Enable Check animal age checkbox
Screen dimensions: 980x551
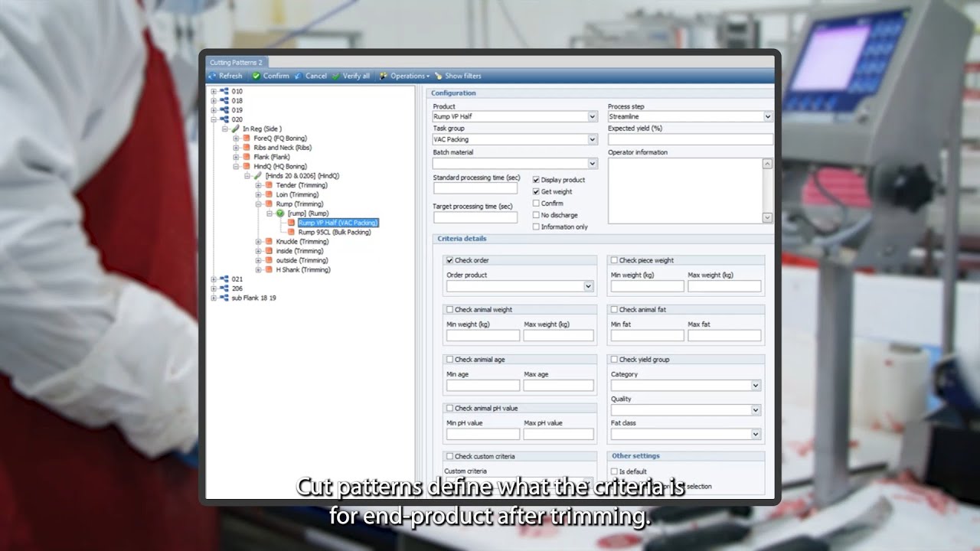[x=449, y=359]
